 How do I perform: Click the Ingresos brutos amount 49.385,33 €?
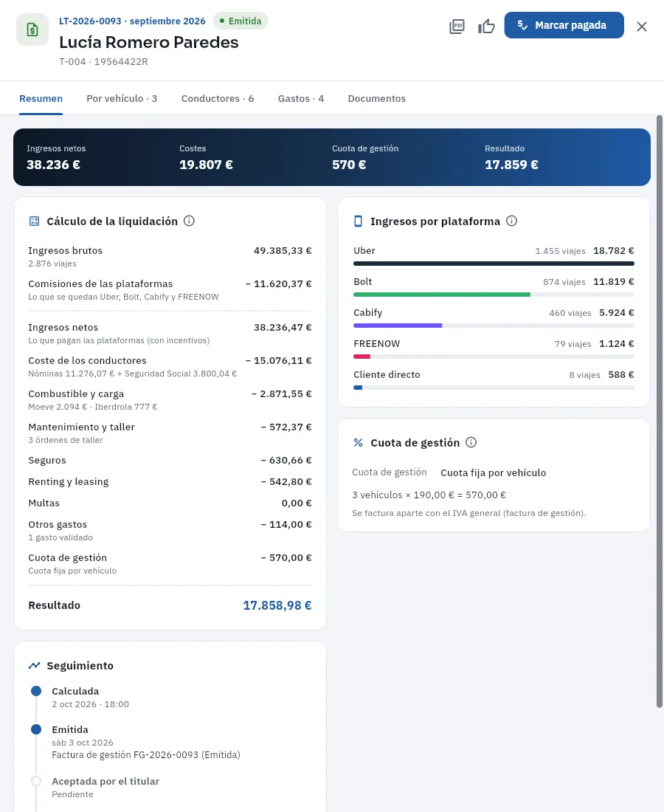(283, 251)
